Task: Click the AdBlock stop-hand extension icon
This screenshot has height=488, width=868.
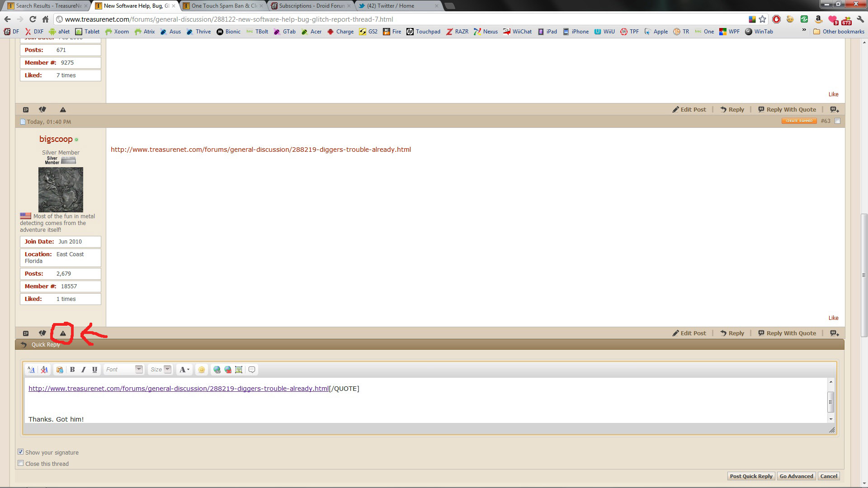Action: 776,19
